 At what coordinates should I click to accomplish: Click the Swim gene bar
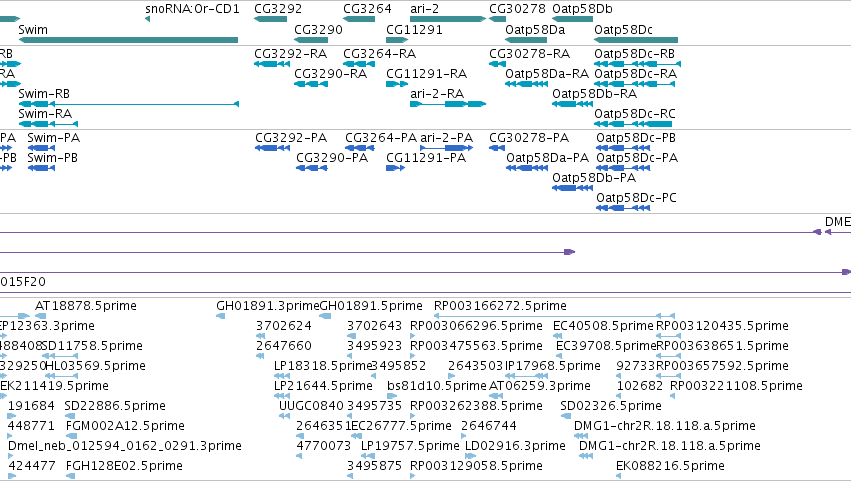pyautogui.click(x=128, y=40)
